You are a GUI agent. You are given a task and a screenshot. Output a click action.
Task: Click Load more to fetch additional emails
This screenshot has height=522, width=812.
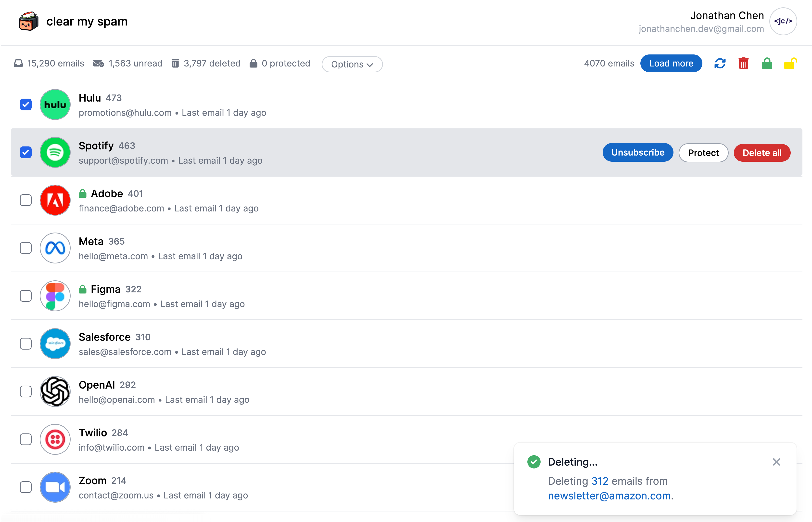tap(671, 63)
